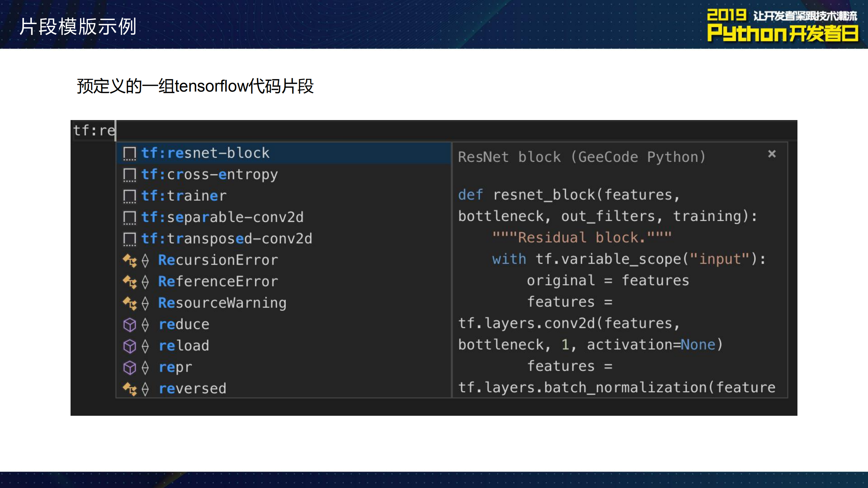Click the snippet icon beside tf:separable-conv2d
868x488 pixels.
point(131,217)
